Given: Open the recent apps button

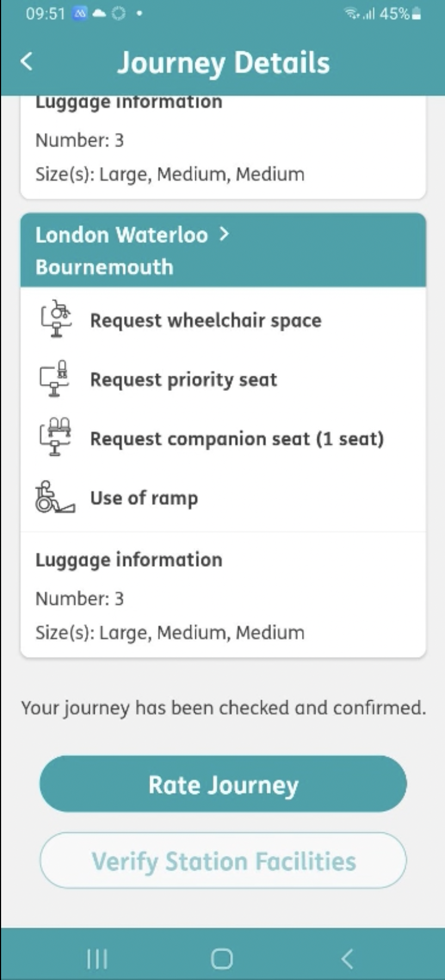Looking at the screenshot, I should point(96,959).
